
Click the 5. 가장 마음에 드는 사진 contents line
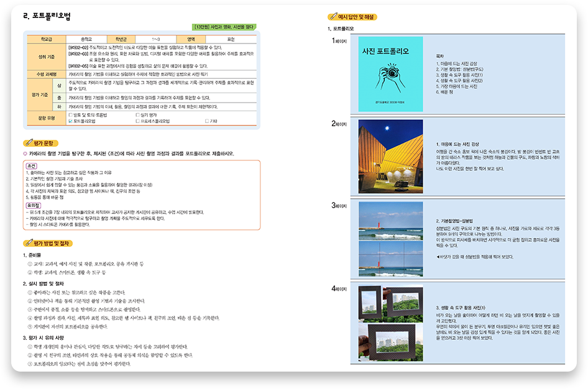point(456,86)
